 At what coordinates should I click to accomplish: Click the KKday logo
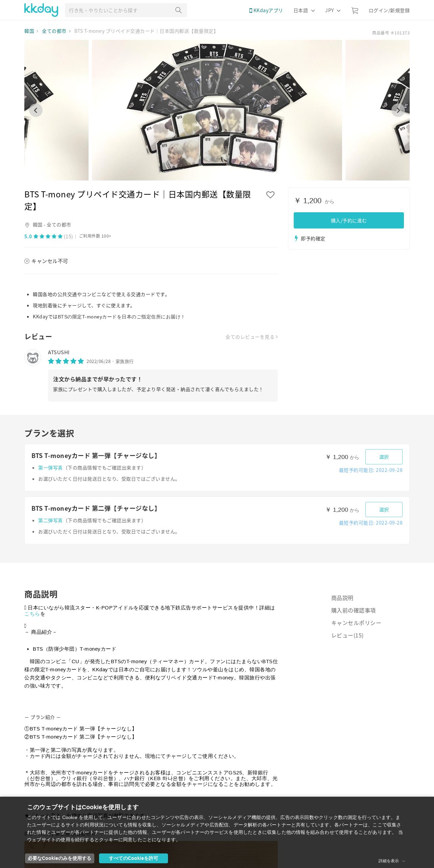(41, 10)
